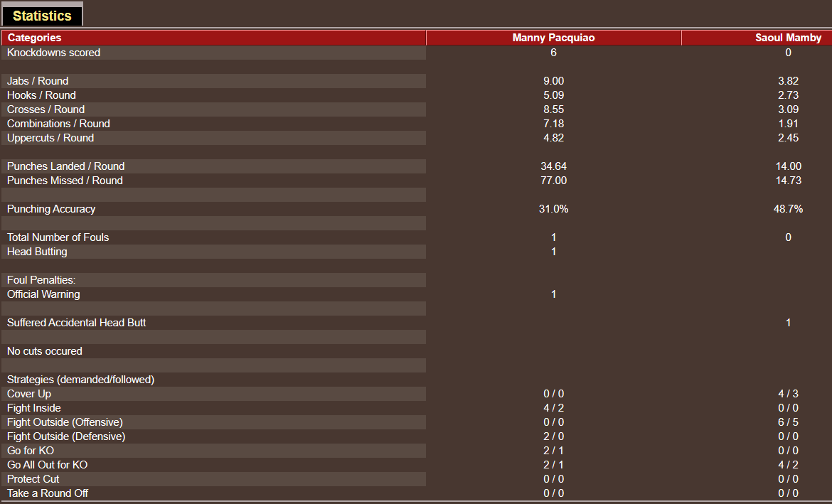Select the Punches Landed / Round row
The height and width of the screenshot is (504, 832).
[65, 166]
